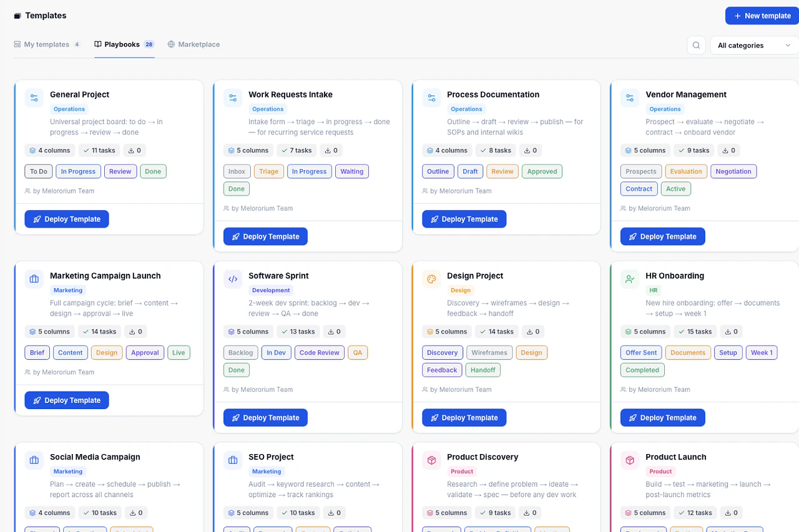The width and height of the screenshot is (799, 532).
Task: Click the Software Sprint code icon
Action: coord(233,279)
